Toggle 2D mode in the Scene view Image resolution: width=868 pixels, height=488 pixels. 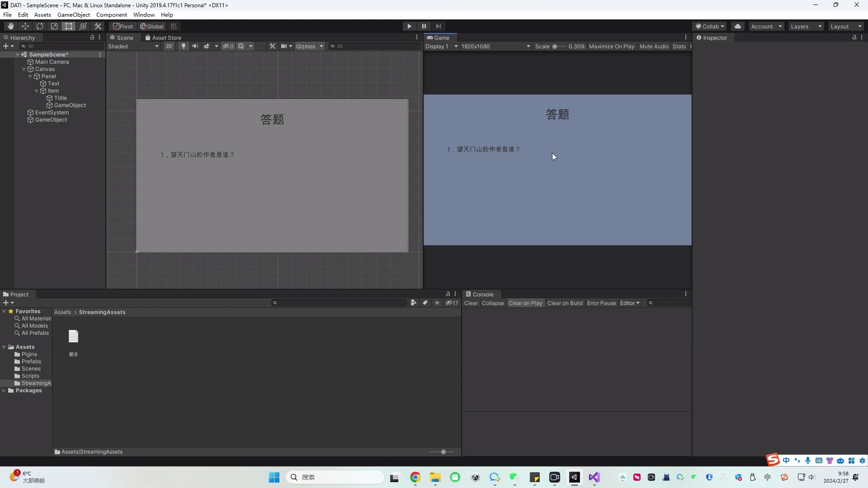pos(169,46)
